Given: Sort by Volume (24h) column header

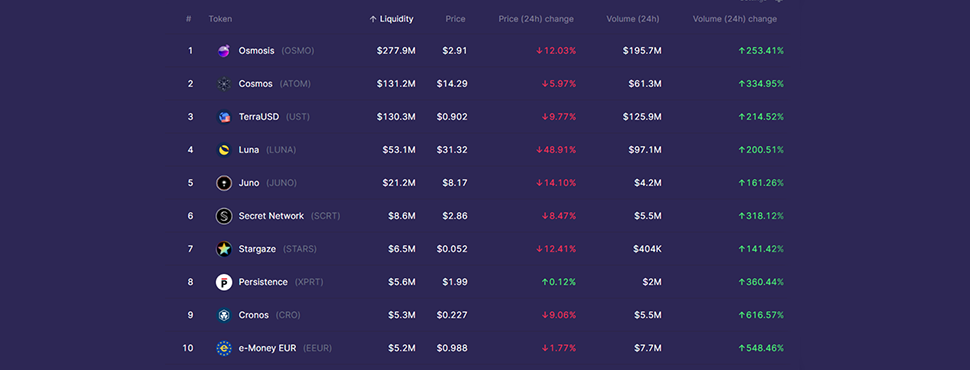Looking at the screenshot, I should coord(633,19).
